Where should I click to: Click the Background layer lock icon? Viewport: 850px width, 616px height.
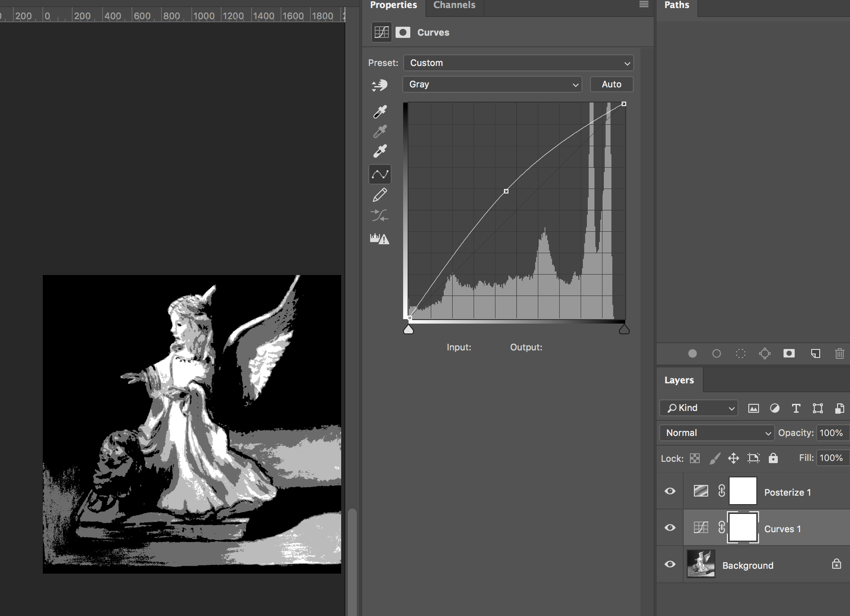click(837, 564)
